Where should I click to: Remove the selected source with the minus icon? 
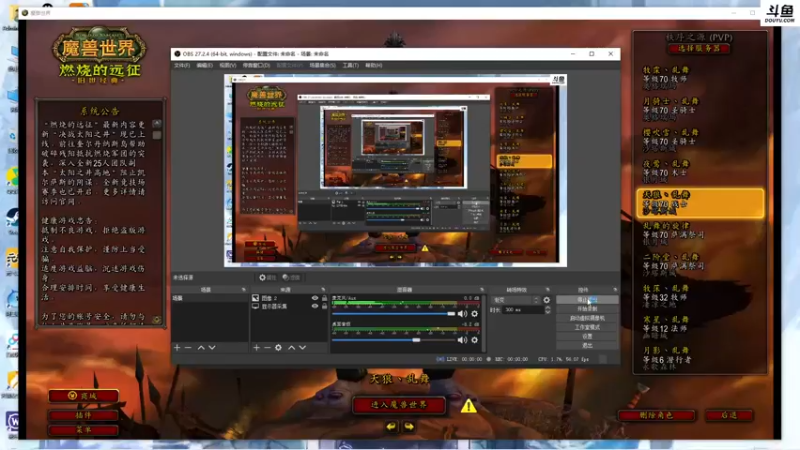pyautogui.click(x=267, y=347)
